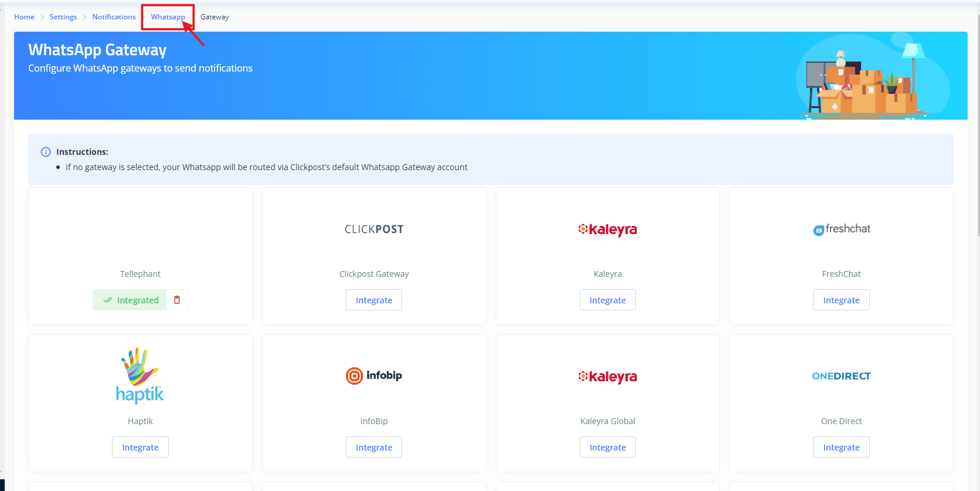This screenshot has width=980, height=491.
Task: Click the moving boxes banner illustration
Action: [873, 76]
